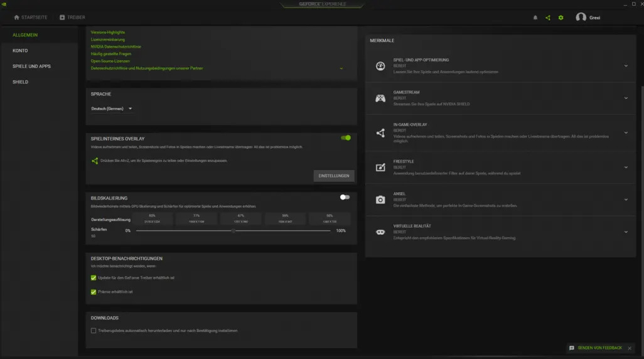Select the 50% resolution scaling option
This screenshot has width=644, height=359.
point(330,218)
